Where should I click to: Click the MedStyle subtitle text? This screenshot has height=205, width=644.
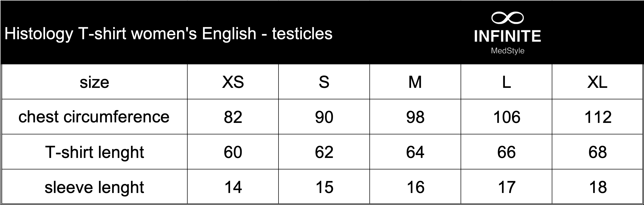(x=508, y=50)
